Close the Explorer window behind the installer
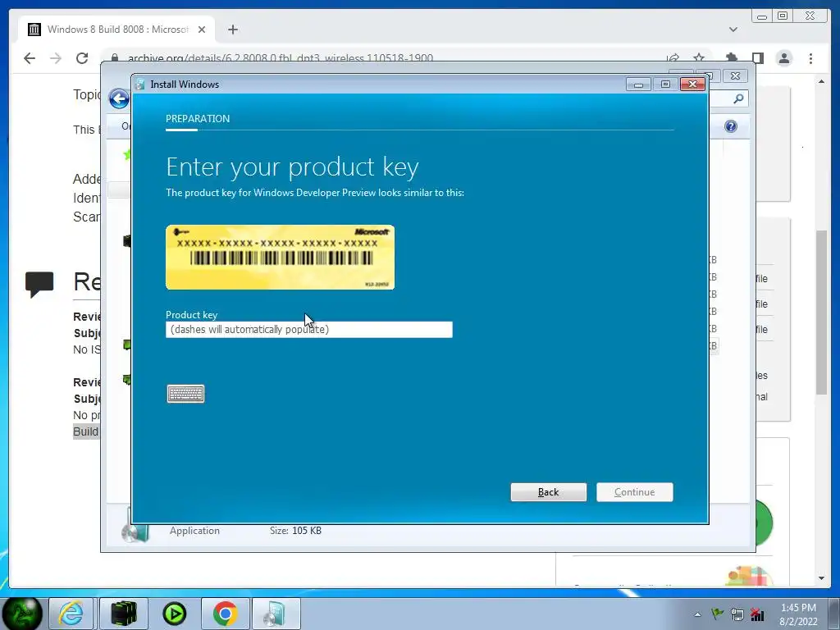Image resolution: width=840 pixels, height=630 pixels. click(x=736, y=76)
